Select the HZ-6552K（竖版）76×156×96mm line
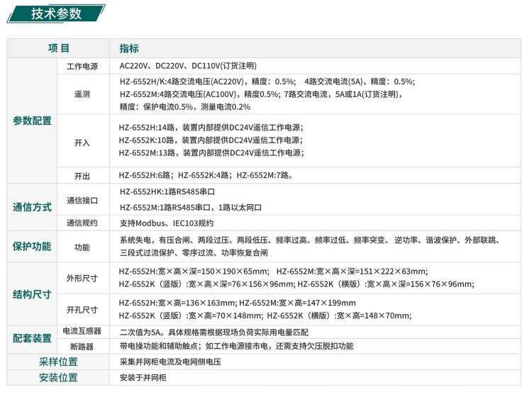Image resolution: width=532 pixels, height=409 pixels. pyautogui.click(x=297, y=284)
